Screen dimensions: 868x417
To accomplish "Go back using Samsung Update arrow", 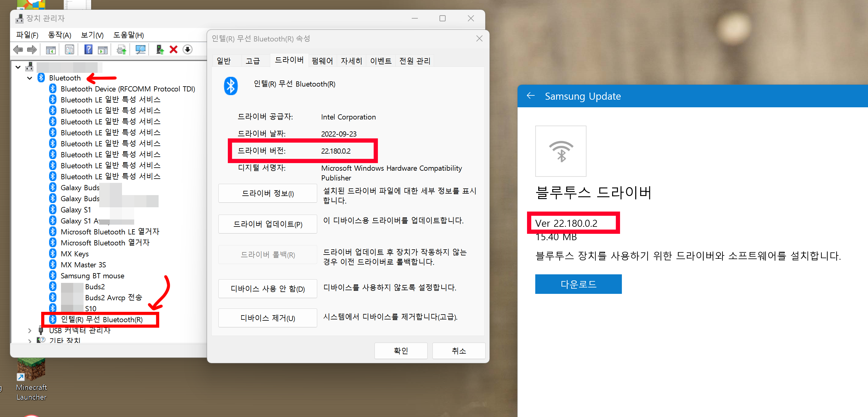I will coord(531,96).
